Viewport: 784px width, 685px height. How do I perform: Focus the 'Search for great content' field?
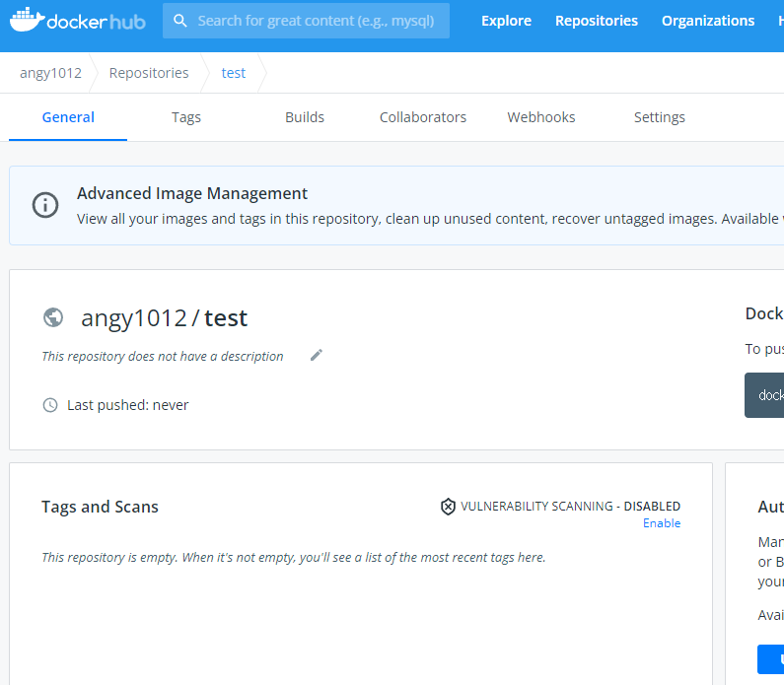(306, 21)
